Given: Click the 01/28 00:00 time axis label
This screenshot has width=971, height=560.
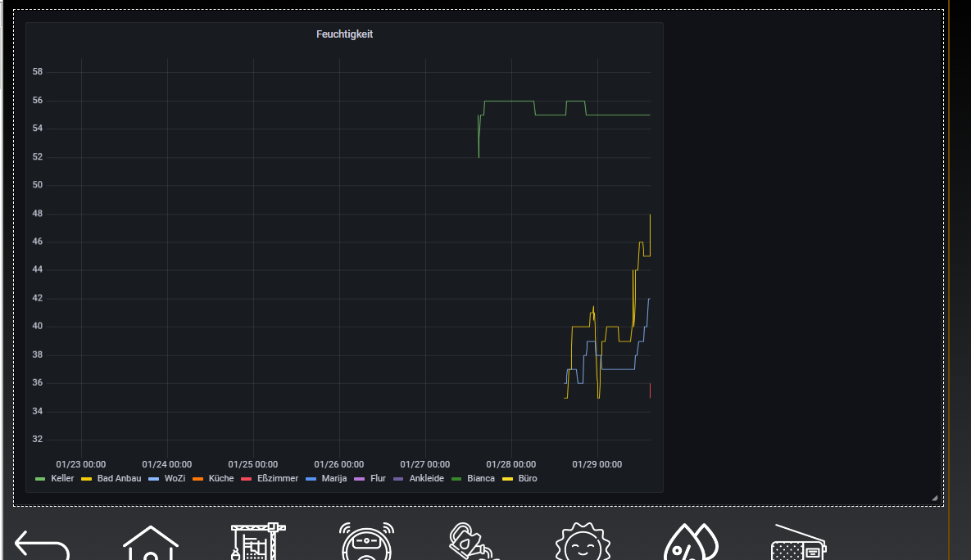Looking at the screenshot, I should (x=510, y=465).
